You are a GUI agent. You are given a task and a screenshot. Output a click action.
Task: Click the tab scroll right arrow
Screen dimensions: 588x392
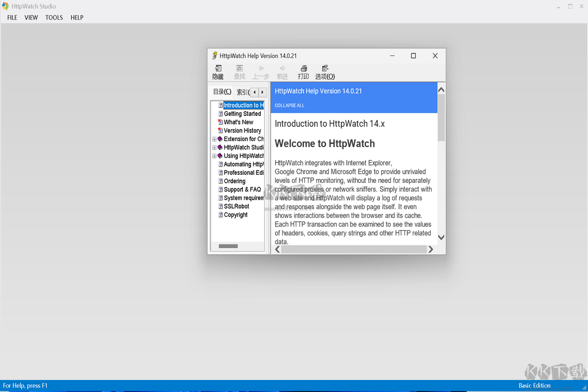(262, 92)
